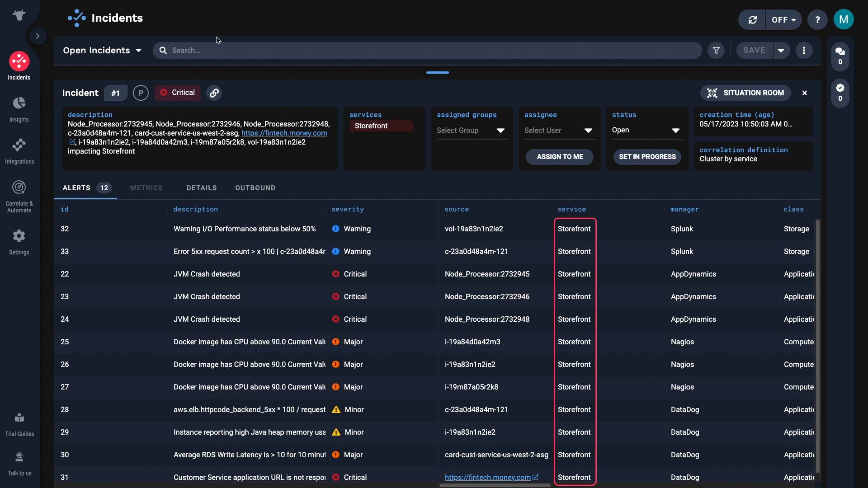Click source Node_Processor:2732946
Screen dimensions: 868x488
pyautogui.click(x=487, y=296)
